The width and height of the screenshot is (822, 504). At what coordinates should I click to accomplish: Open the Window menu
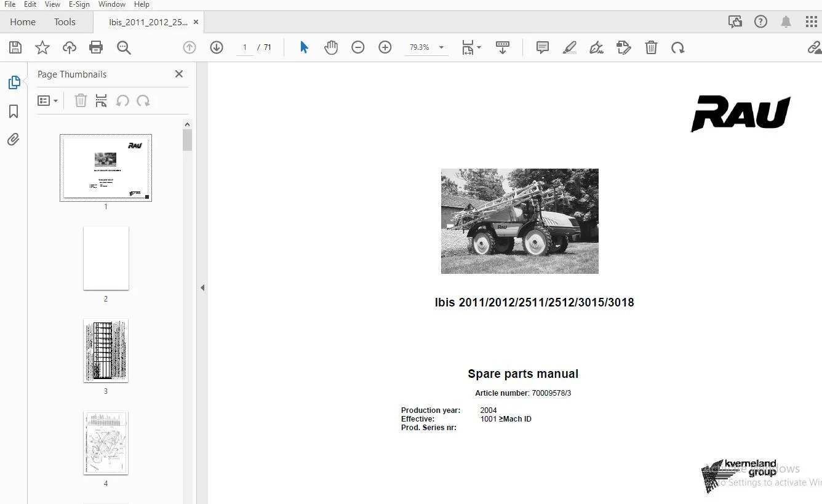coord(112,4)
